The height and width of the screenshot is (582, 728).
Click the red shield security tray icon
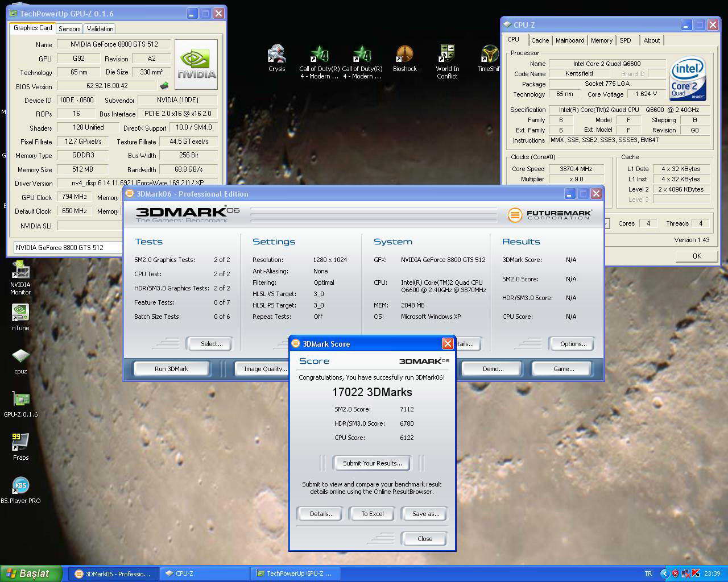pyautogui.click(x=675, y=573)
